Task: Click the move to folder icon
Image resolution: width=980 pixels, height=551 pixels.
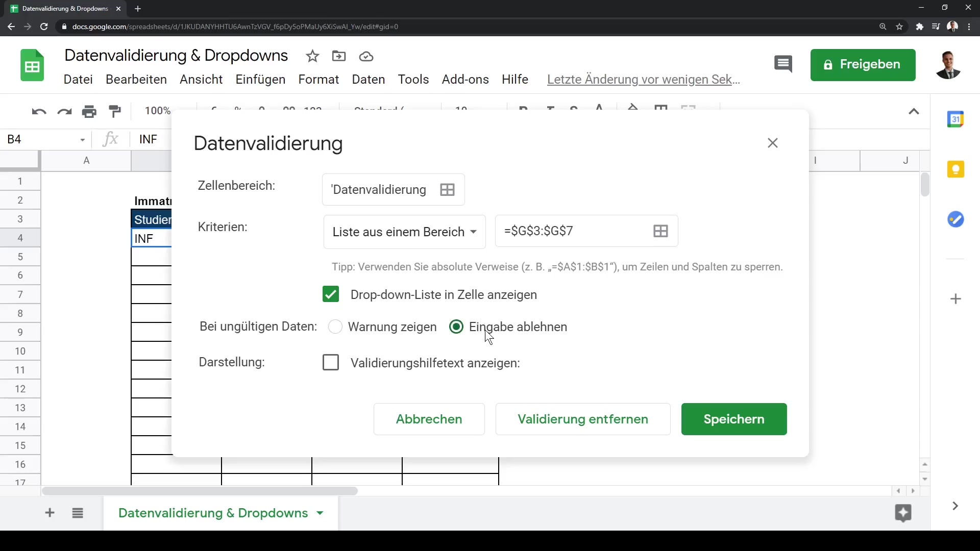Action: [x=339, y=56]
